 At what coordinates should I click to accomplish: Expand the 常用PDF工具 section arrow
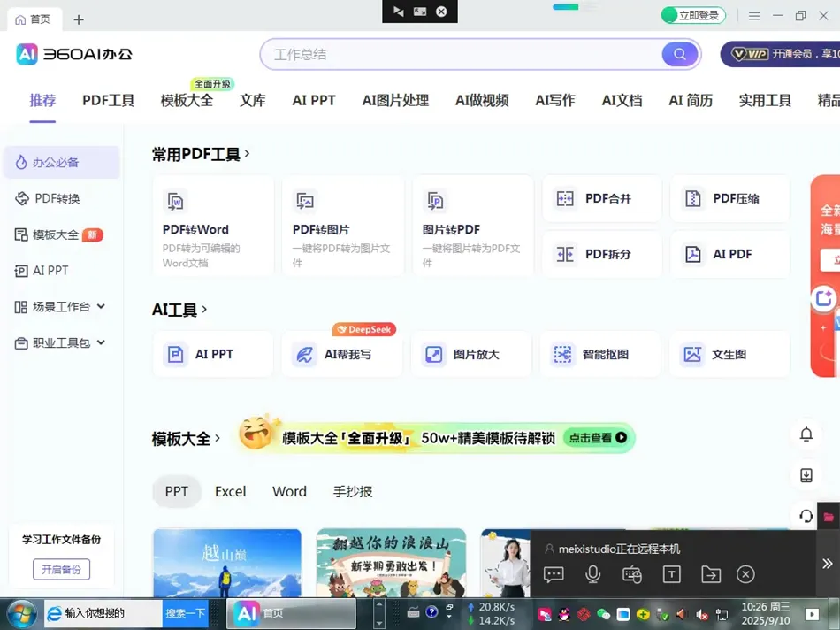pyautogui.click(x=247, y=154)
